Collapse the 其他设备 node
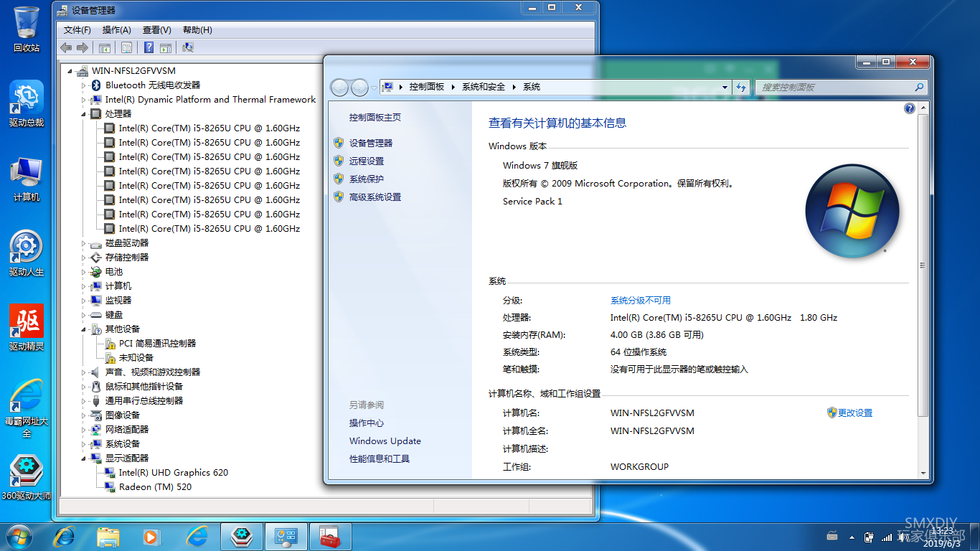 click(x=83, y=329)
